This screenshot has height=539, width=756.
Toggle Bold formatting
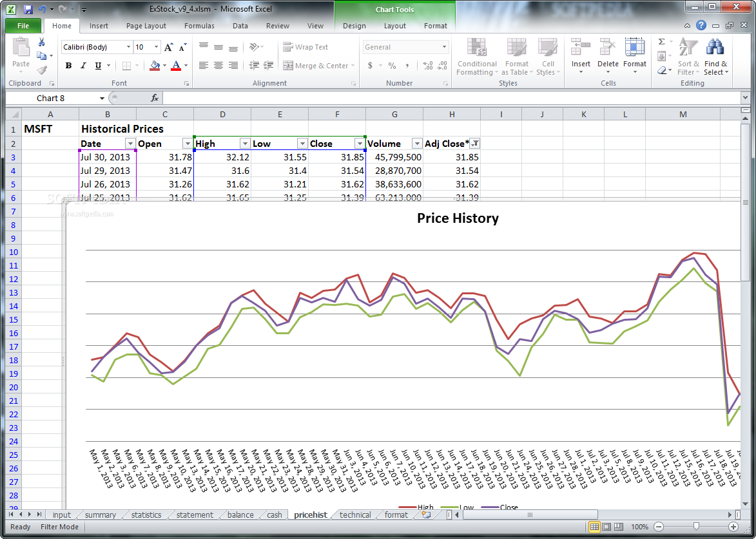tap(68, 66)
